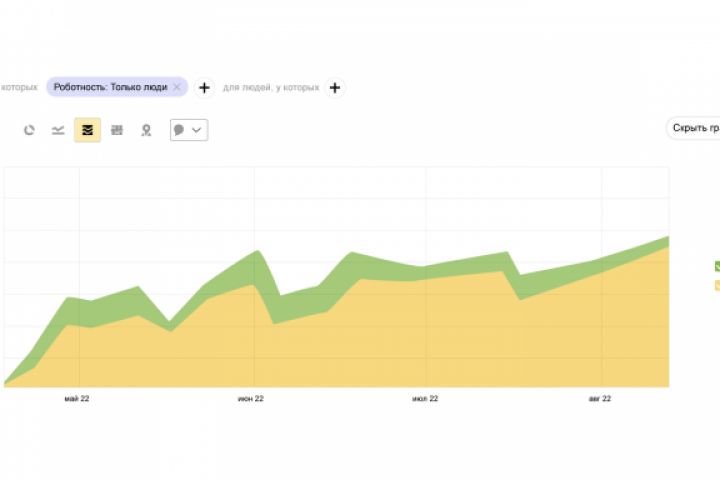The height and width of the screenshot is (480, 720).
Task: Click the 'май 22' axis label
Action: pos(77,399)
